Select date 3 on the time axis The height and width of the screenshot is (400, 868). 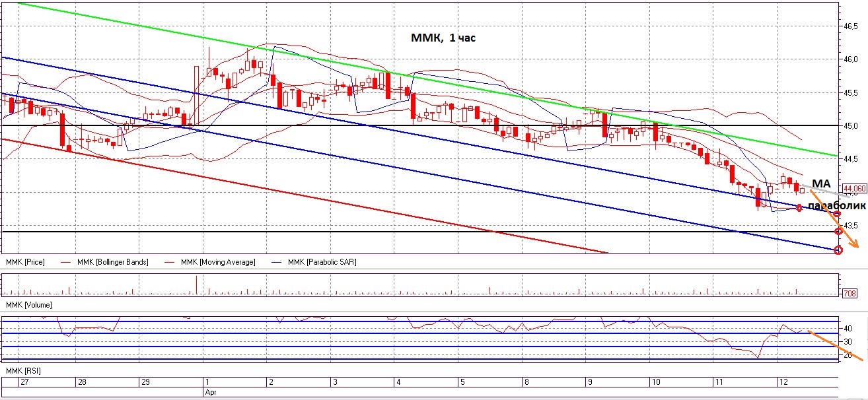pyautogui.click(x=335, y=382)
